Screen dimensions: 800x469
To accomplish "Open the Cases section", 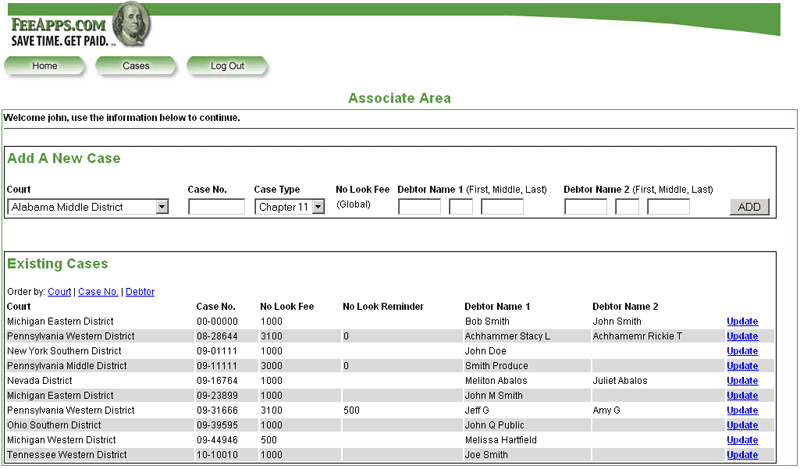I will tap(136, 66).
